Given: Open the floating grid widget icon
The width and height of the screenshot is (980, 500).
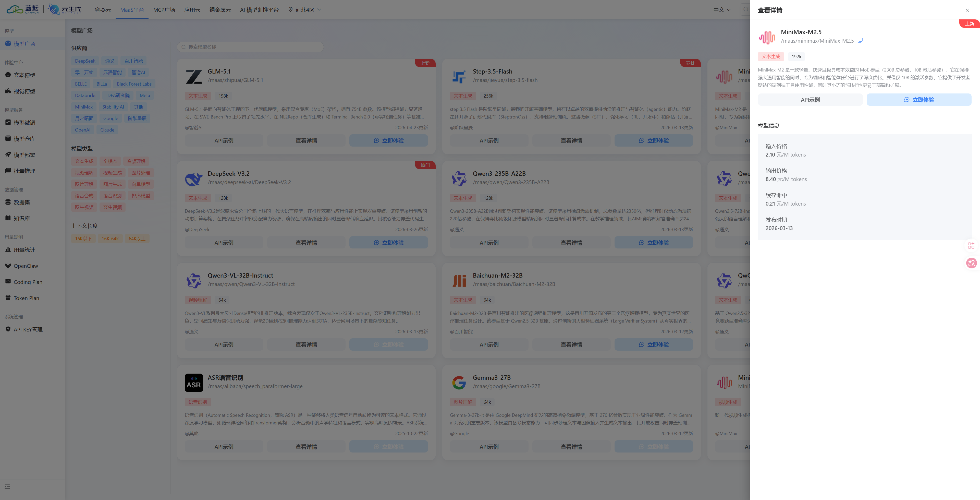Looking at the screenshot, I should (971, 246).
